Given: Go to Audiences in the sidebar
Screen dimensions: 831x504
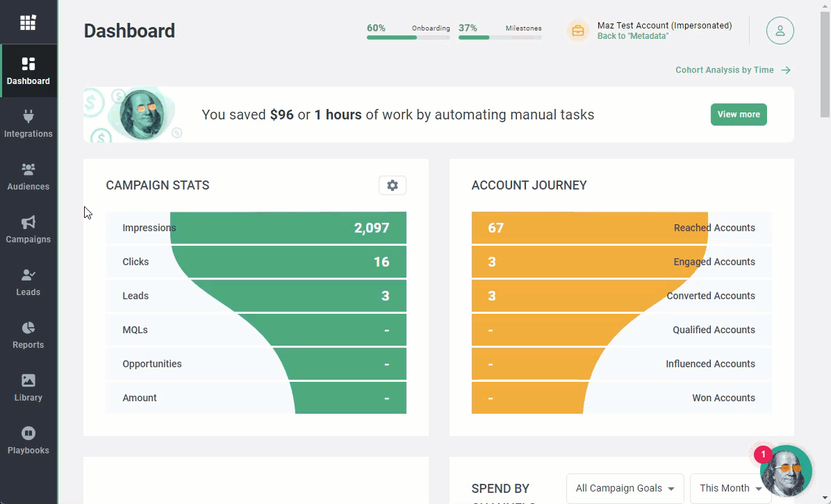Looking at the screenshot, I should click(x=28, y=176).
